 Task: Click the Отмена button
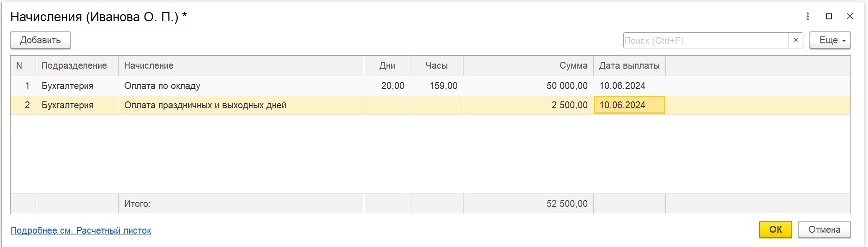pyautogui.click(x=824, y=229)
